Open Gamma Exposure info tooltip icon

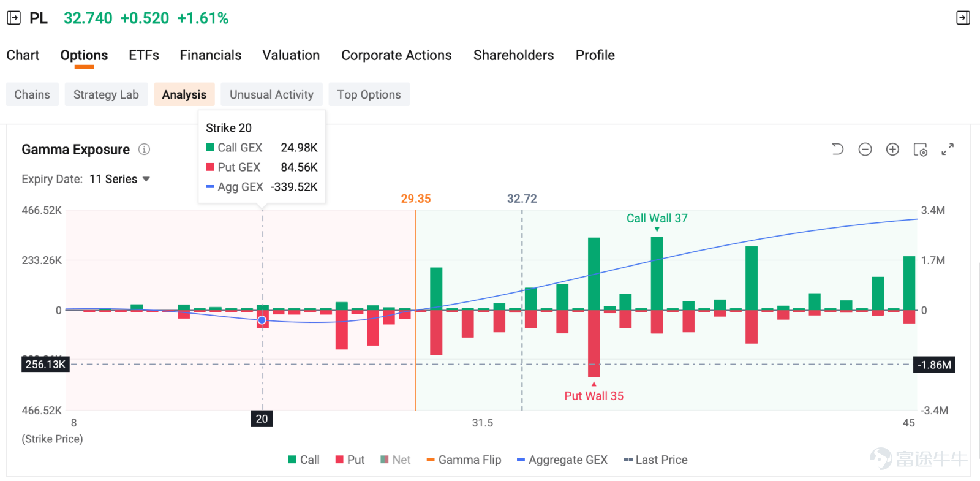144,150
